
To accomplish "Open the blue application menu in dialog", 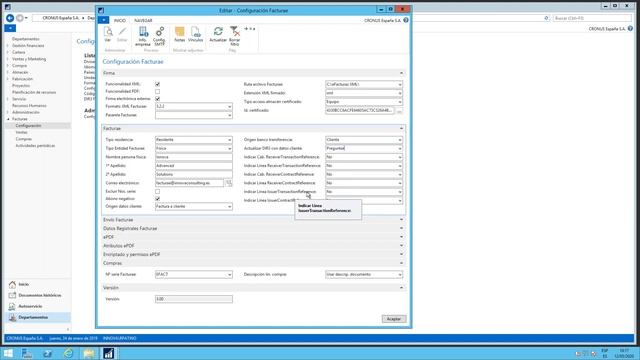I will tap(104, 20).
